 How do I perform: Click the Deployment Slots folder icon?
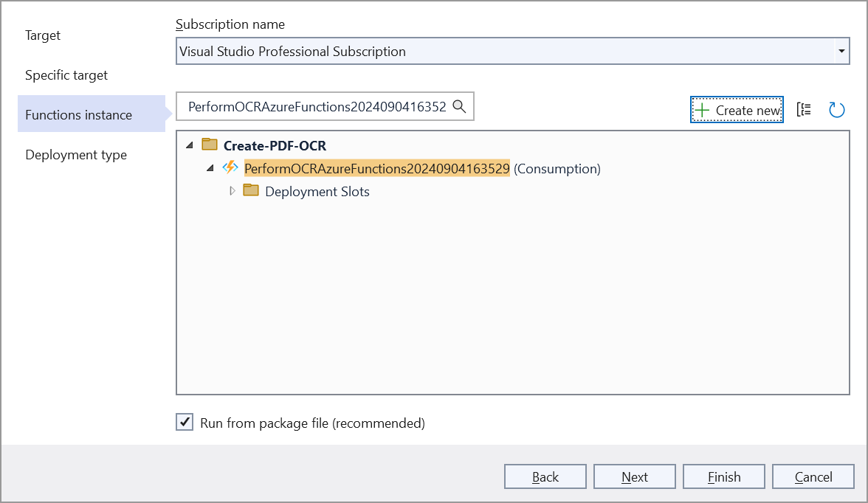click(251, 191)
